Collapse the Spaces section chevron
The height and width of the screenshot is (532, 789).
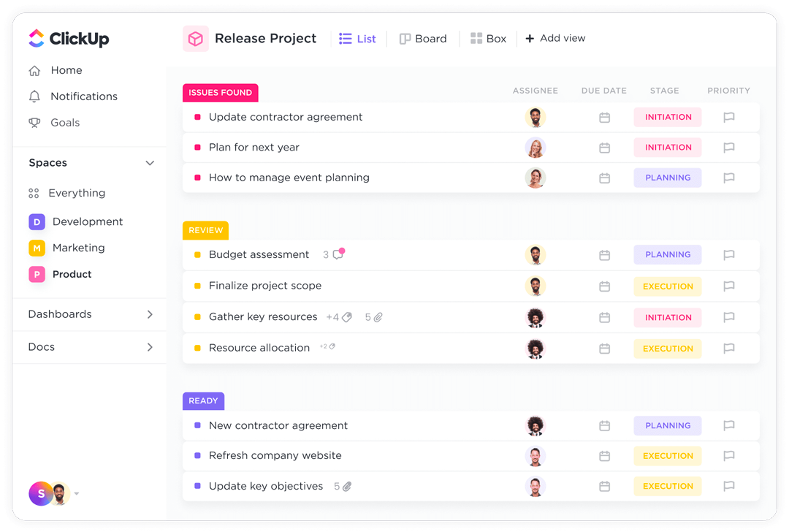[150, 163]
